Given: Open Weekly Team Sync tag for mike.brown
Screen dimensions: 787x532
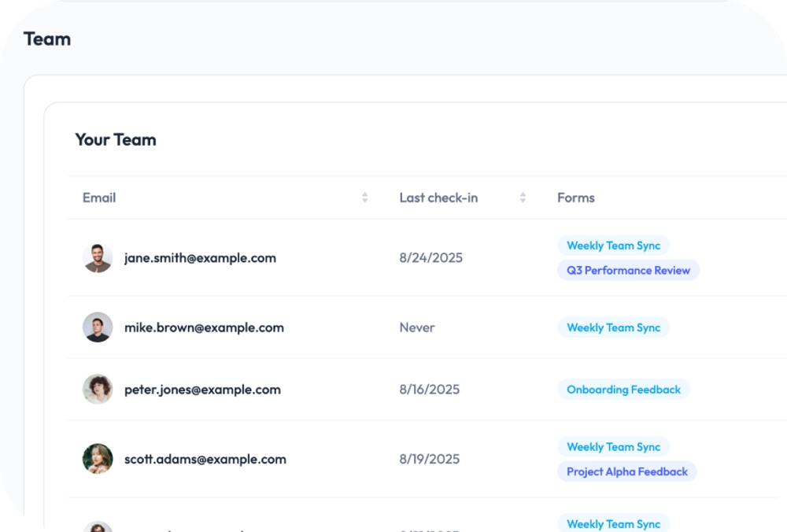Looking at the screenshot, I should pyautogui.click(x=613, y=327).
